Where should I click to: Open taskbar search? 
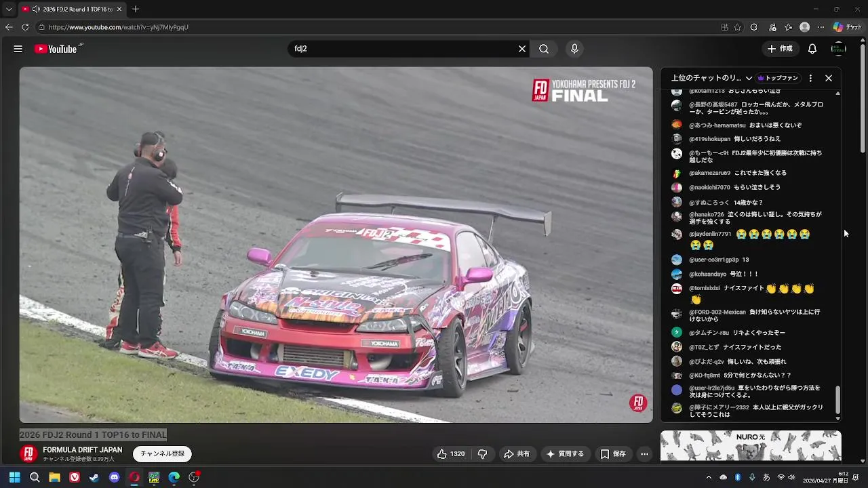coord(35,477)
